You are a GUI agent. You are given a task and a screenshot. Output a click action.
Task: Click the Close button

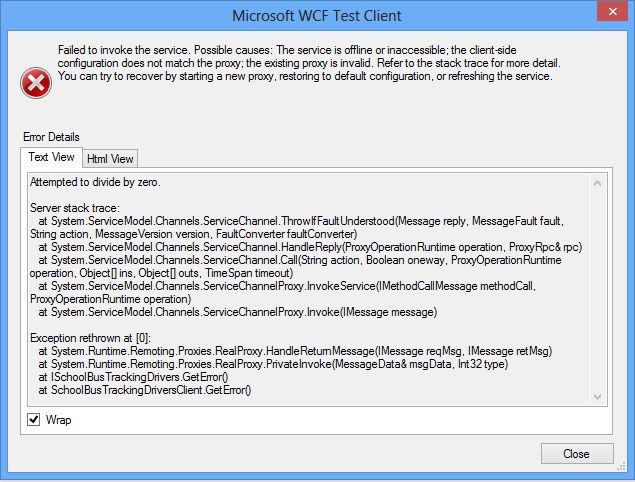point(577,454)
